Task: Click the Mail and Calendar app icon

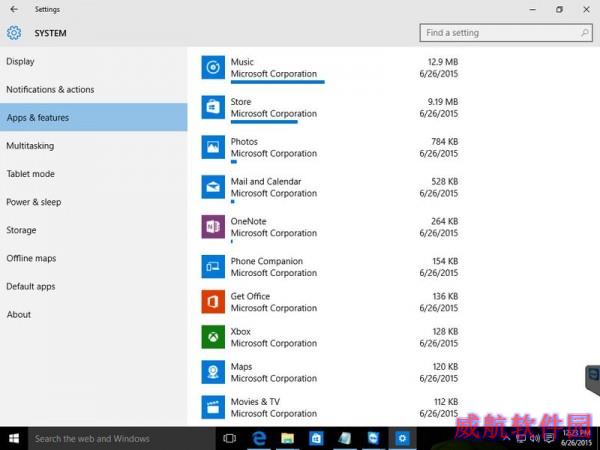Action: click(x=213, y=187)
